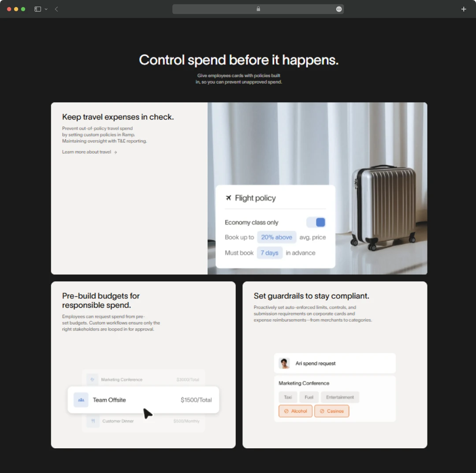Click the arrow beside Learn more about travel

115,152
